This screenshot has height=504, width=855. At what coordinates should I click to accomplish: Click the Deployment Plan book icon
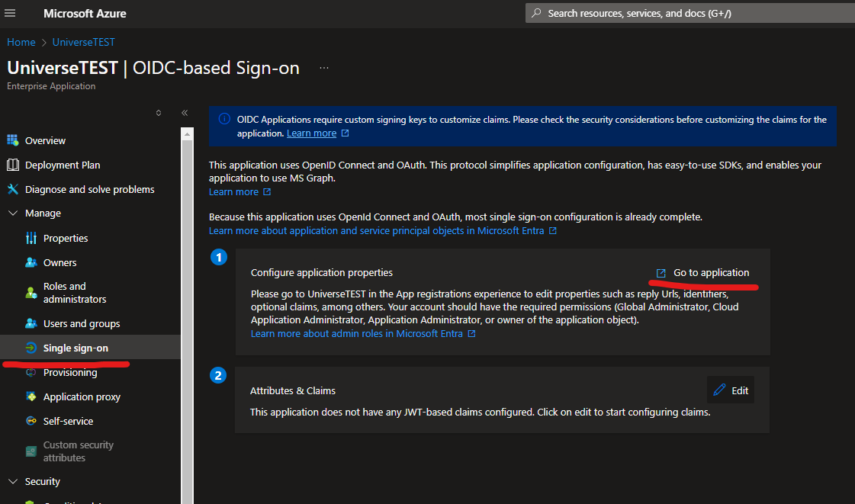coord(12,165)
